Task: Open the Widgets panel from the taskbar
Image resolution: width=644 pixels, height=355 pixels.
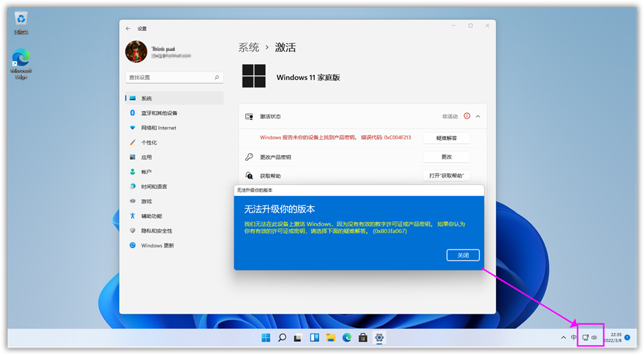Action: (x=314, y=338)
